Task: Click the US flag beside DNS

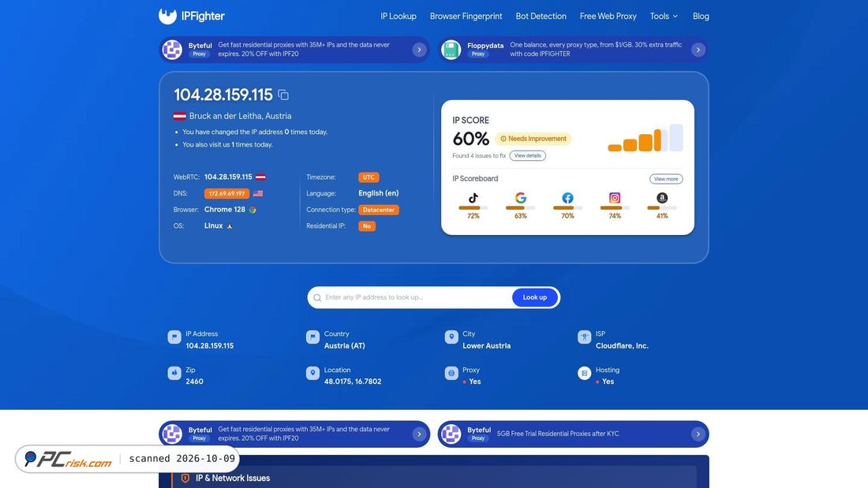Action: pos(258,194)
